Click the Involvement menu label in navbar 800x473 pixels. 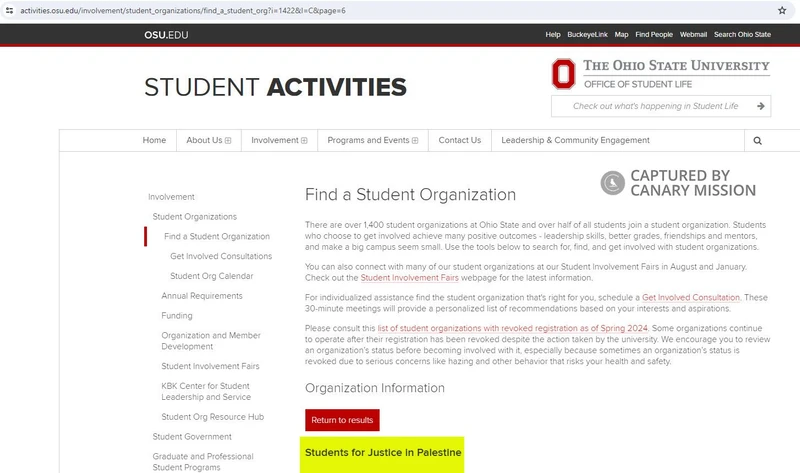coord(274,140)
